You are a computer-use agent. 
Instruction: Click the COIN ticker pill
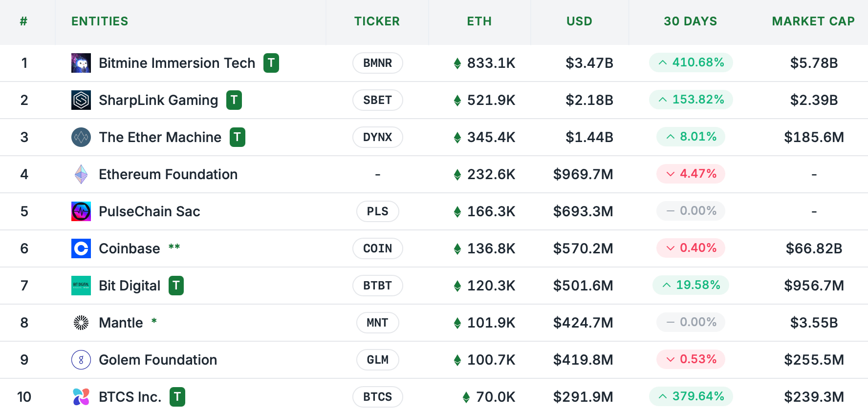coord(377,248)
